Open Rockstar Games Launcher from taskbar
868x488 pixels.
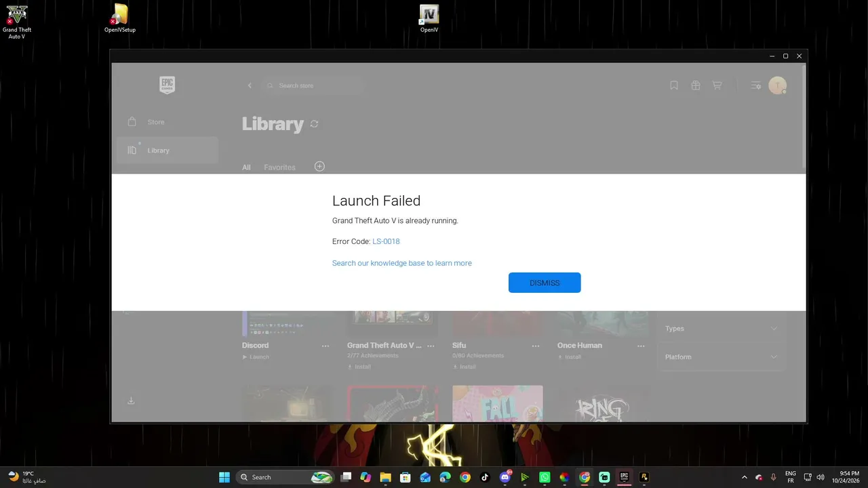point(644,477)
